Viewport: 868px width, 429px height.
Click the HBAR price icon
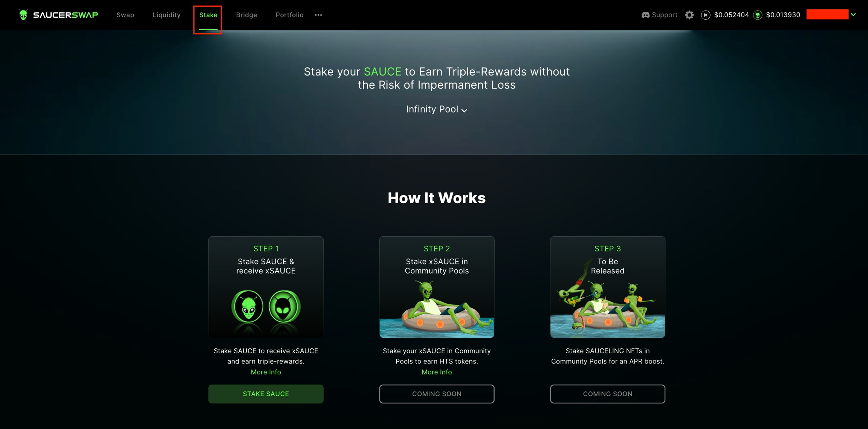point(706,15)
